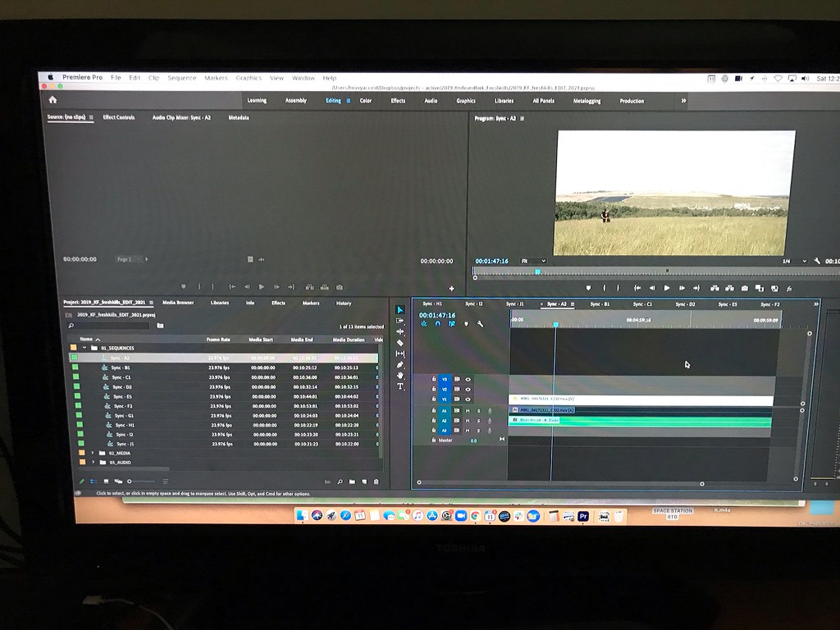
Task: Open Program monitor settings wrench
Action: (817, 261)
